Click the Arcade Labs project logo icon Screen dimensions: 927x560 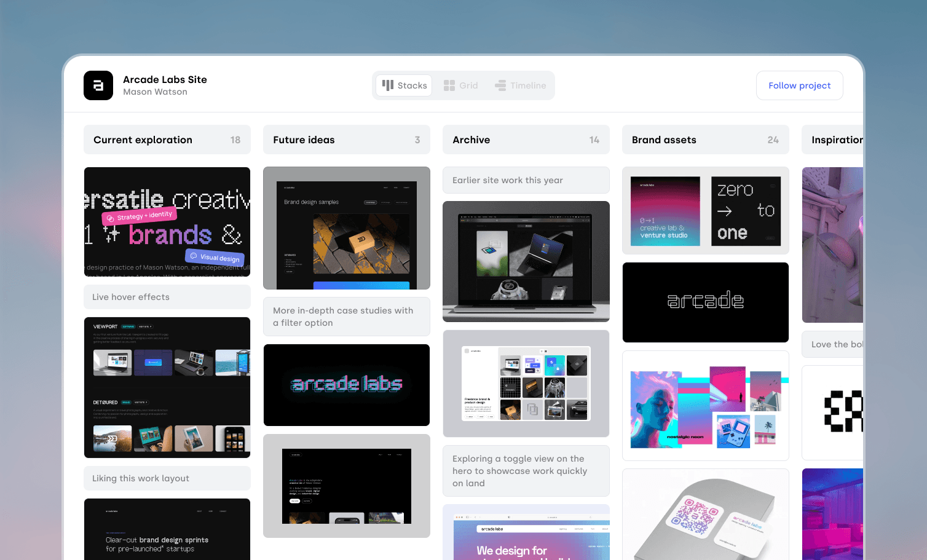(x=98, y=85)
